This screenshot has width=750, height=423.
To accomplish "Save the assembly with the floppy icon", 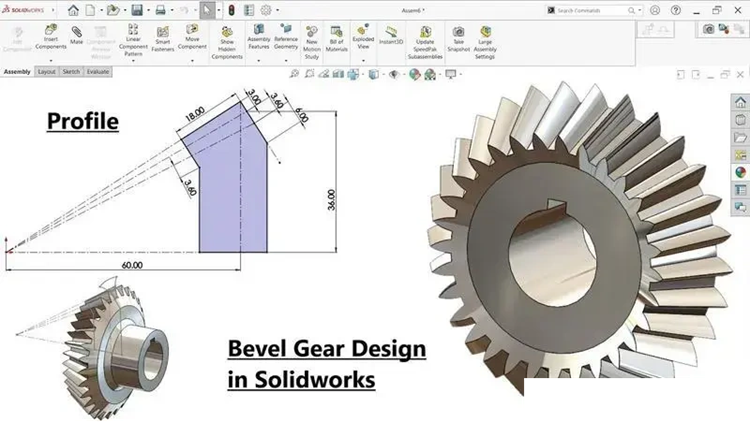I will pyautogui.click(x=137, y=10).
